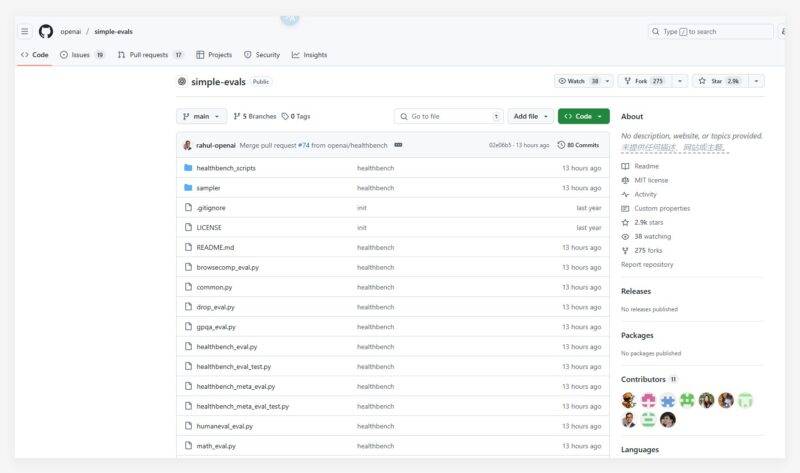The height and width of the screenshot is (473, 800).
Task: Open Custom properties link
Action: click(656, 208)
